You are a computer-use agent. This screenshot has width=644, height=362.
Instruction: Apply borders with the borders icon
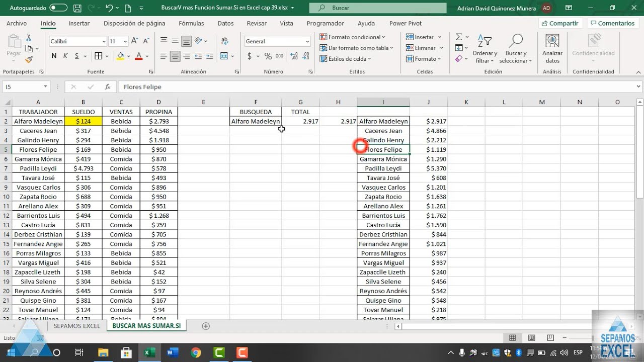pos(99,56)
